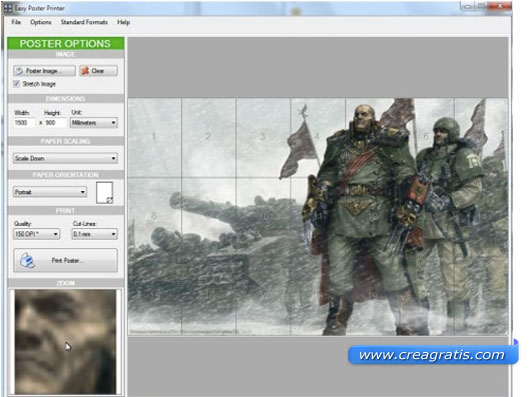The height and width of the screenshot is (397, 530).
Task: Click the zoom preview thumbnail
Action: point(65,342)
